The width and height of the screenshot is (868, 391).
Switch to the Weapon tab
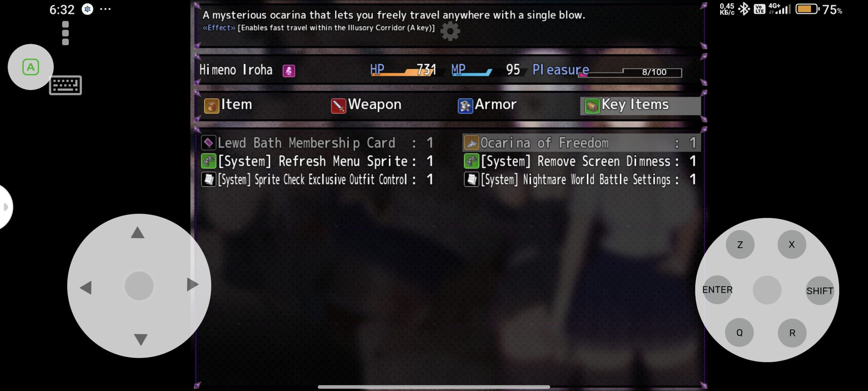click(366, 105)
